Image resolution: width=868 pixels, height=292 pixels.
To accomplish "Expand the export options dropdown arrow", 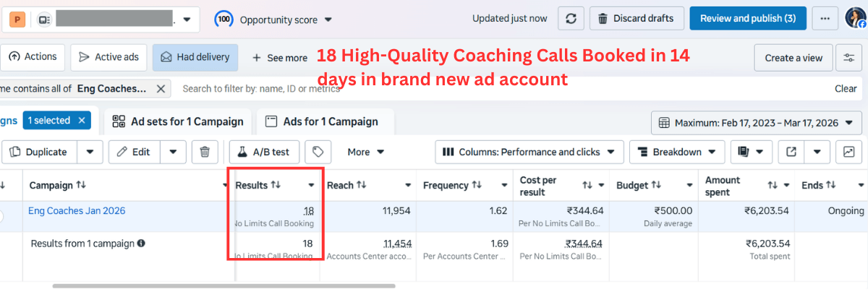I will (x=817, y=152).
